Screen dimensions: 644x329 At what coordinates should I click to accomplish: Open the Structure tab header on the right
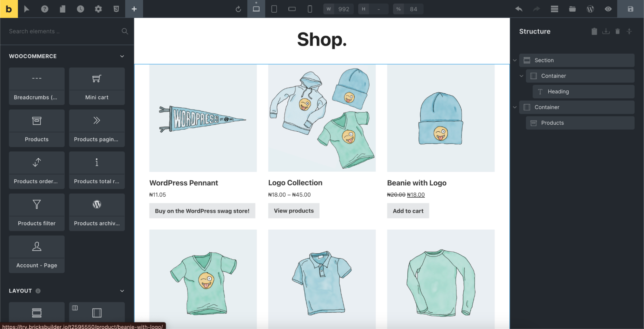tap(534, 31)
